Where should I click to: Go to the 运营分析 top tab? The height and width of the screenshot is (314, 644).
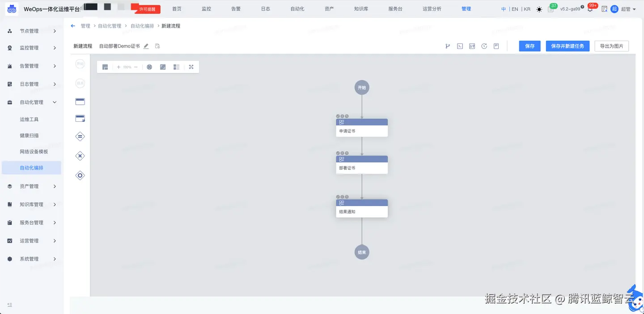tap(432, 9)
